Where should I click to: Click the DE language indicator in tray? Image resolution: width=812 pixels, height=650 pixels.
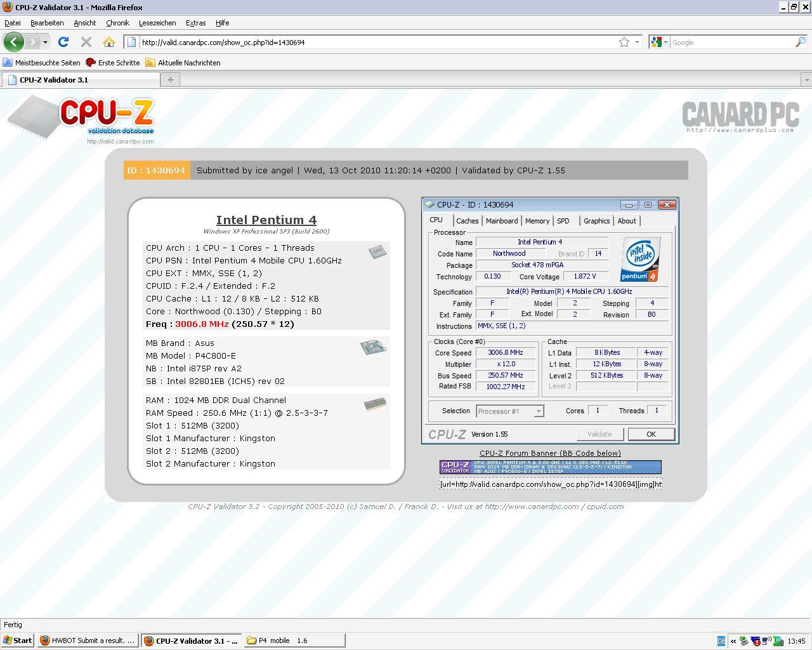(721, 641)
